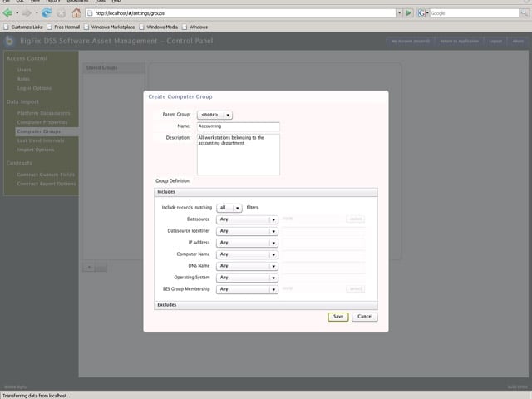
Task: Open Import Options in the sidebar
Action: [36, 150]
